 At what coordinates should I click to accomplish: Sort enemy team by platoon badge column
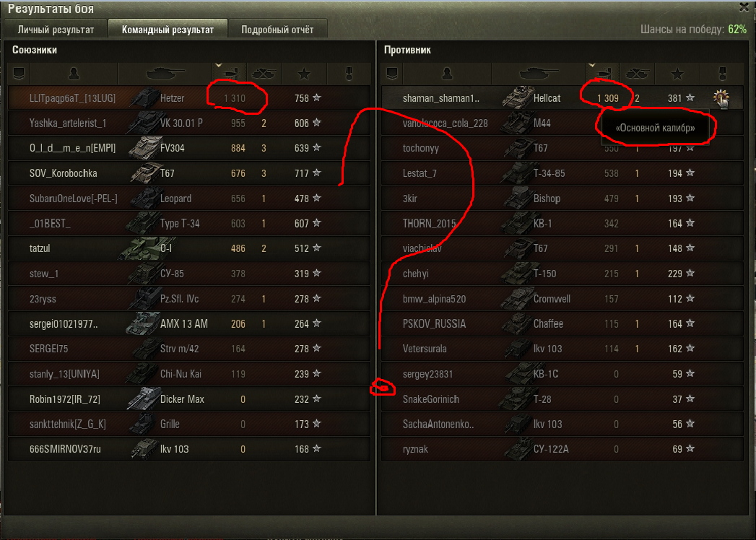coord(392,74)
